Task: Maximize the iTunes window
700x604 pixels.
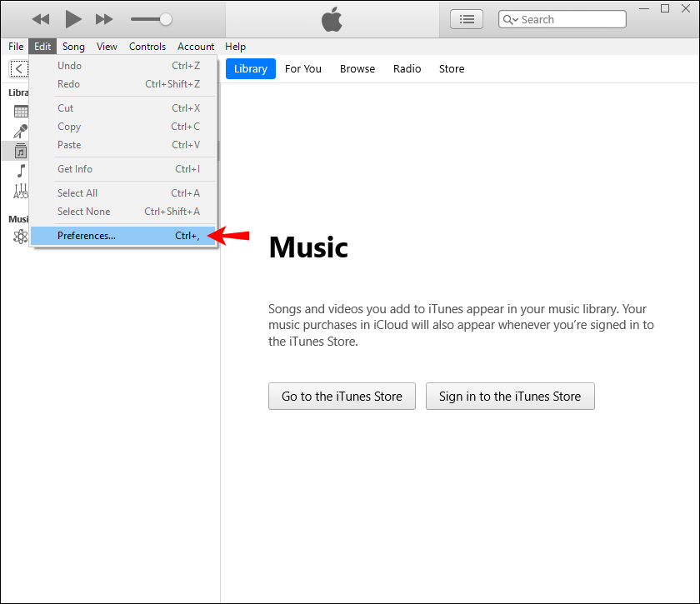Action: tap(665, 8)
